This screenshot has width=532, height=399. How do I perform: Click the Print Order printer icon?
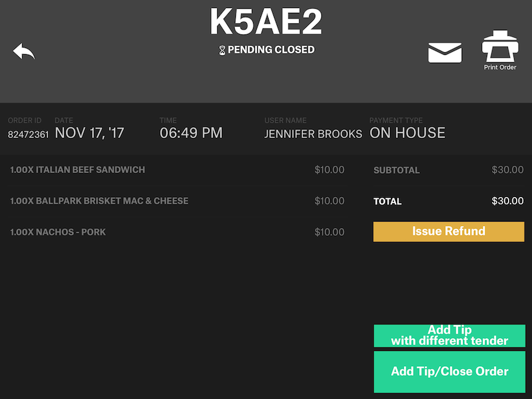499,47
